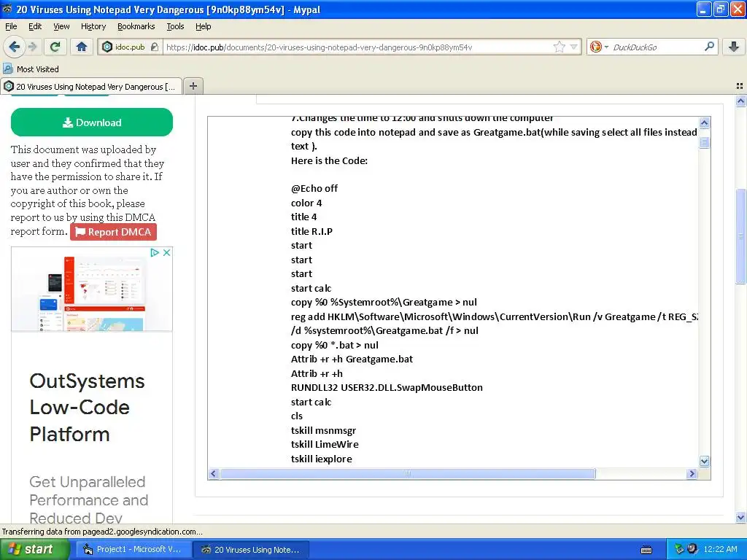This screenshot has width=747, height=560.
Task: Click the main page vertical scrollbar thumb
Action: point(740,236)
